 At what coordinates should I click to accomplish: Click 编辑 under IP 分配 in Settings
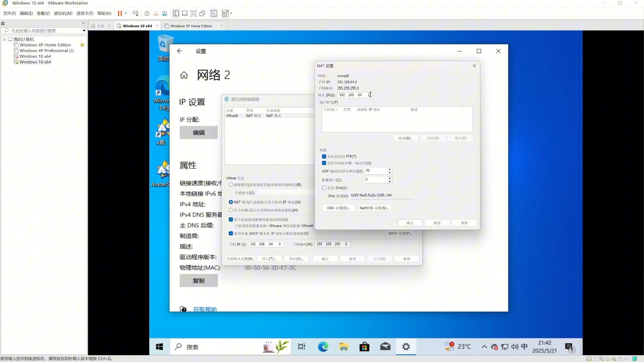click(x=199, y=133)
